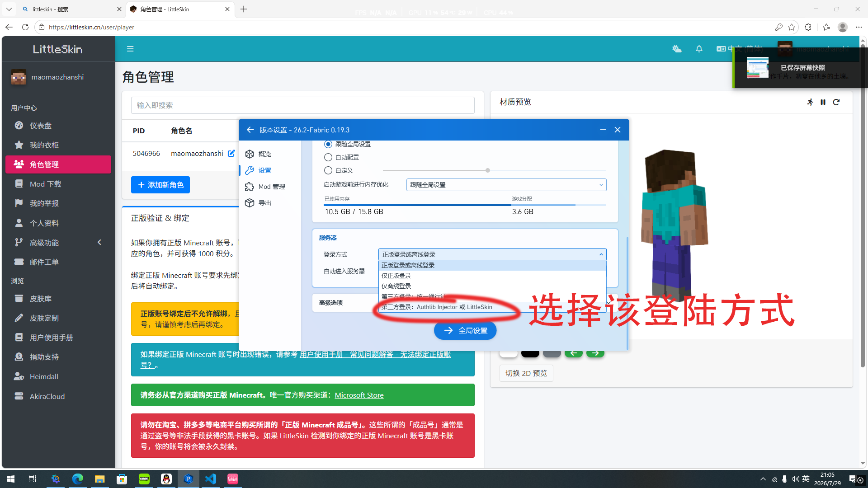Open 我的衣柜 in the sidebar

58,145
